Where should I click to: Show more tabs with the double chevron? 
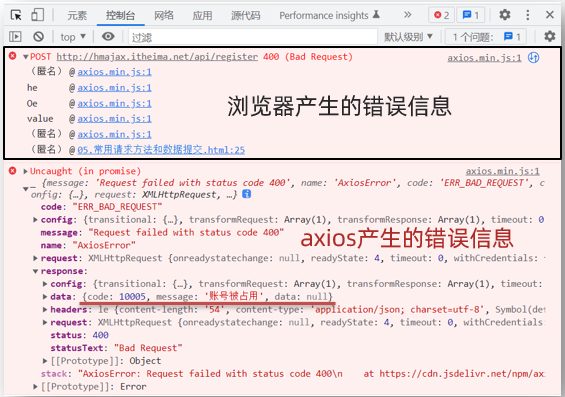(407, 15)
